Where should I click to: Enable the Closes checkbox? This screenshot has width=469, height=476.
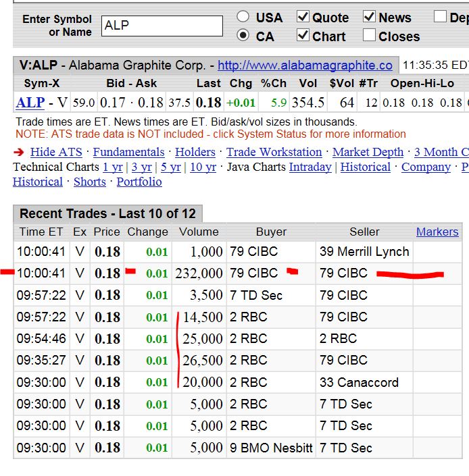(369, 36)
